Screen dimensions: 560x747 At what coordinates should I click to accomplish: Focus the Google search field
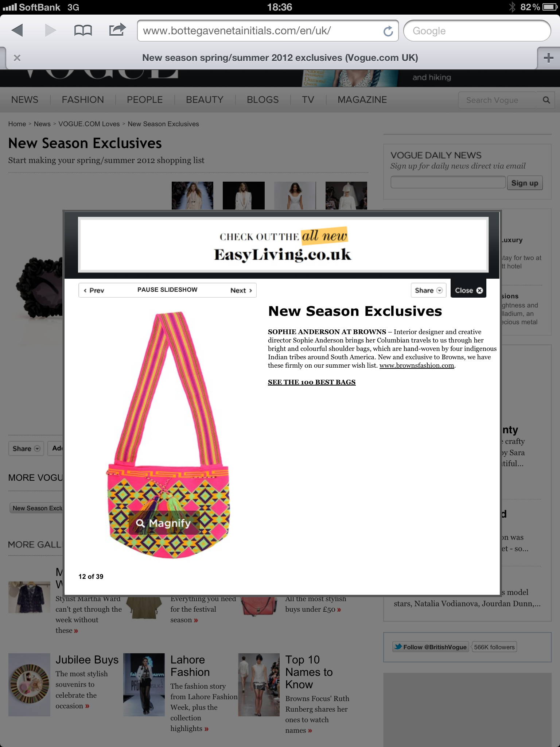pos(477,31)
